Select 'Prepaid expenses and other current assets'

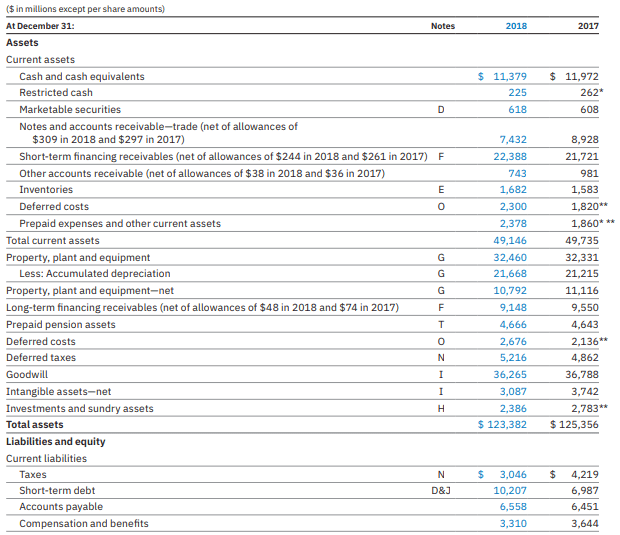click(x=120, y=224)
